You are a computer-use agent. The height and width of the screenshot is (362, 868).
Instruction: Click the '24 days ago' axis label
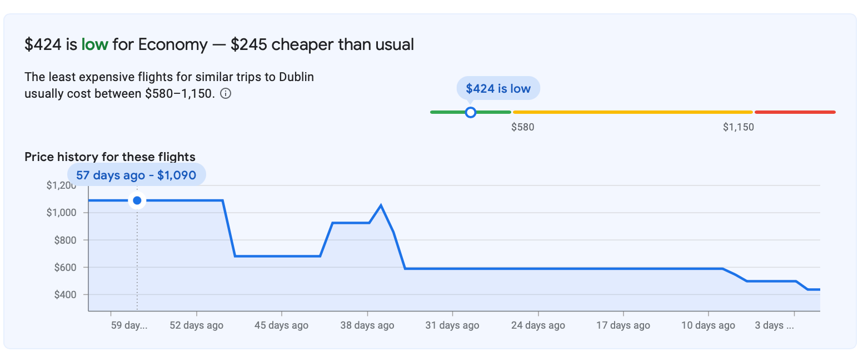538,326
